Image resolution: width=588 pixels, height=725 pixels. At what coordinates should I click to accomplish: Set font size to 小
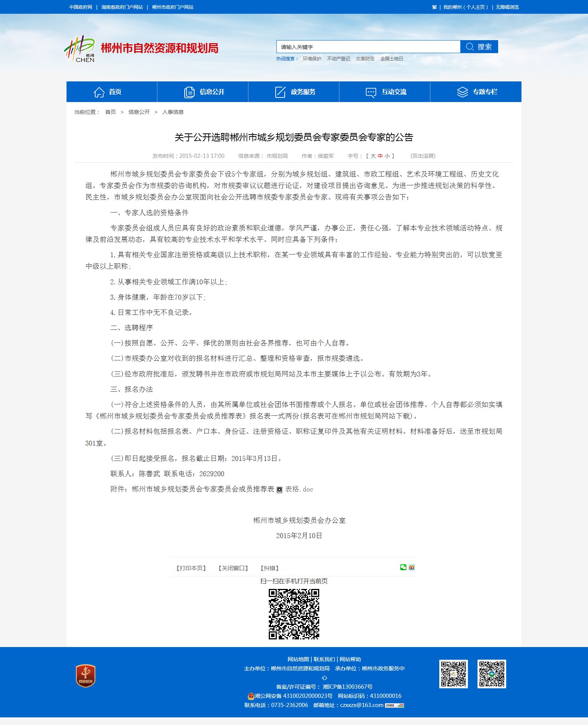pos(387,156)
